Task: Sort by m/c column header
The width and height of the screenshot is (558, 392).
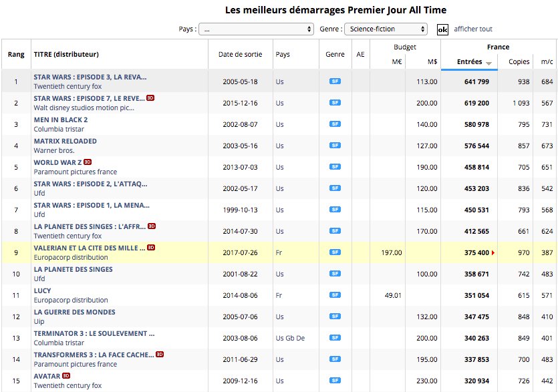Action: point(547,61)
